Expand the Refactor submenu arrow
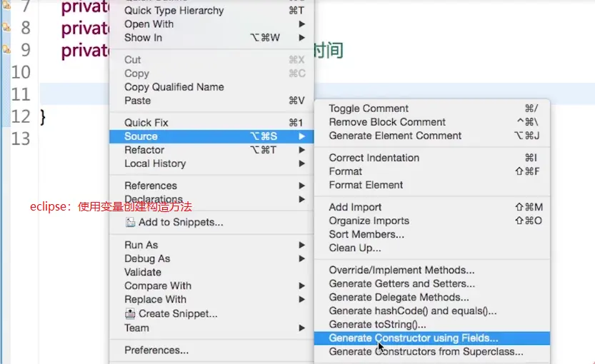 303,150
